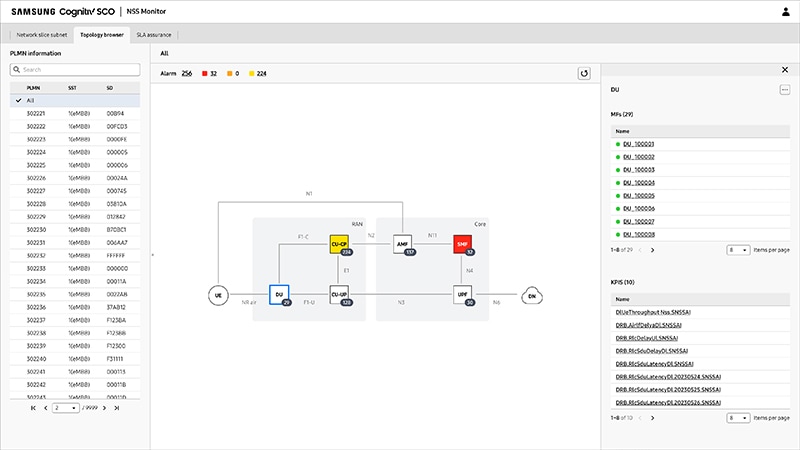Select PLMN row 302221

pos(75,113)
